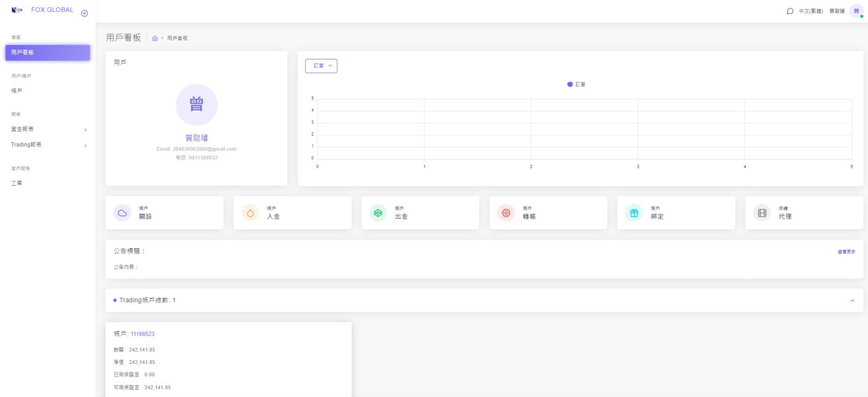Open account number 11166523 link
868x397 pixels.
pos(143,334)
